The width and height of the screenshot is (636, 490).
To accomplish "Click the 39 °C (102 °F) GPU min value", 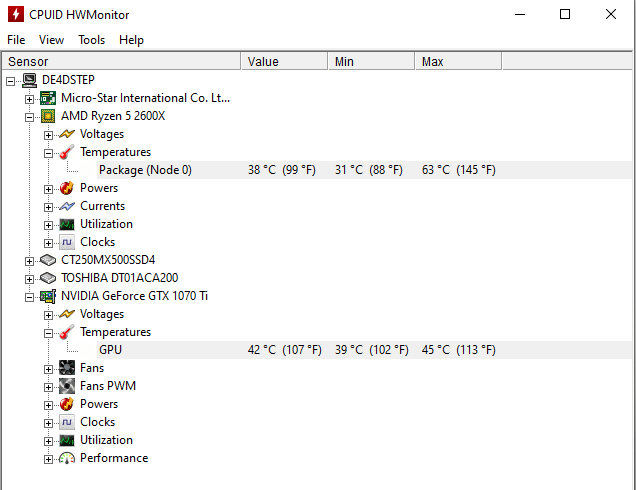I will (x=372, y=350).
